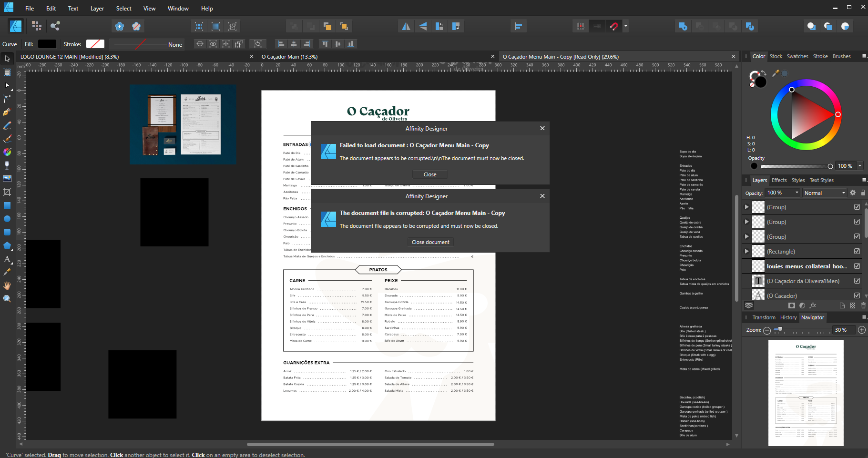Image resolution: width=868 pixels, height=458 pixels.
Task: Select the Rectangle shape tool
Action: pyautogui.click(x=7, y=205)
